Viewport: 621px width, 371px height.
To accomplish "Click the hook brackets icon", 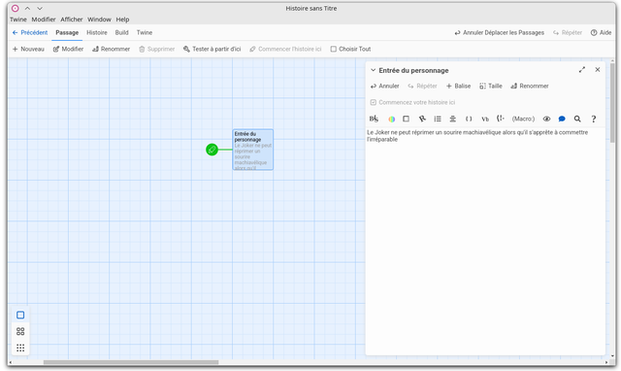I will tap(469, 119).
